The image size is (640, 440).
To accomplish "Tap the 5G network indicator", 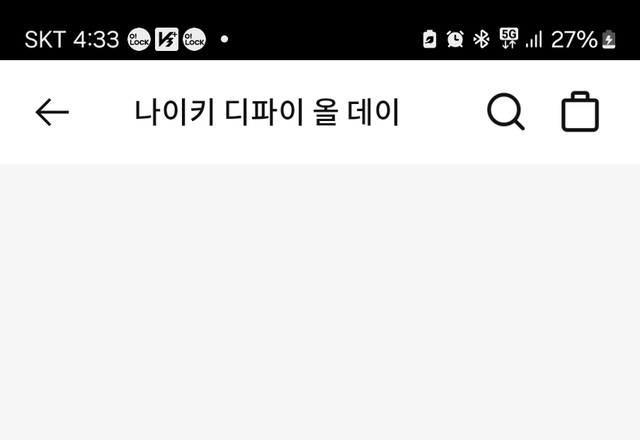I will [509, 39].
